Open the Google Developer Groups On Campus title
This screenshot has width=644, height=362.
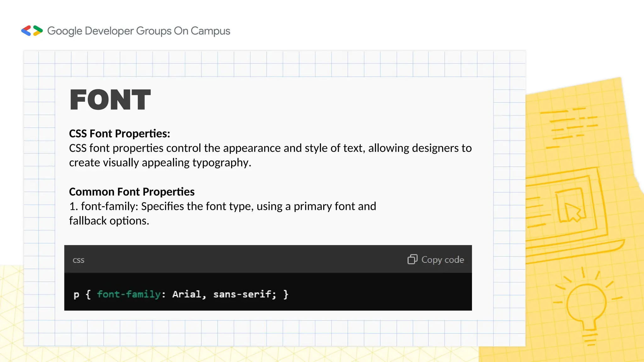[x=139, y=31]
